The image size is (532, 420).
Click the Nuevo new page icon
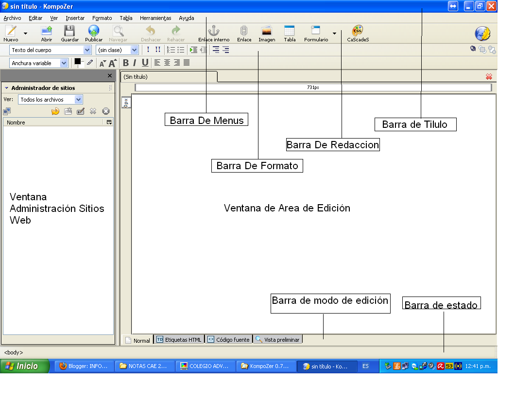pos(11,31)
